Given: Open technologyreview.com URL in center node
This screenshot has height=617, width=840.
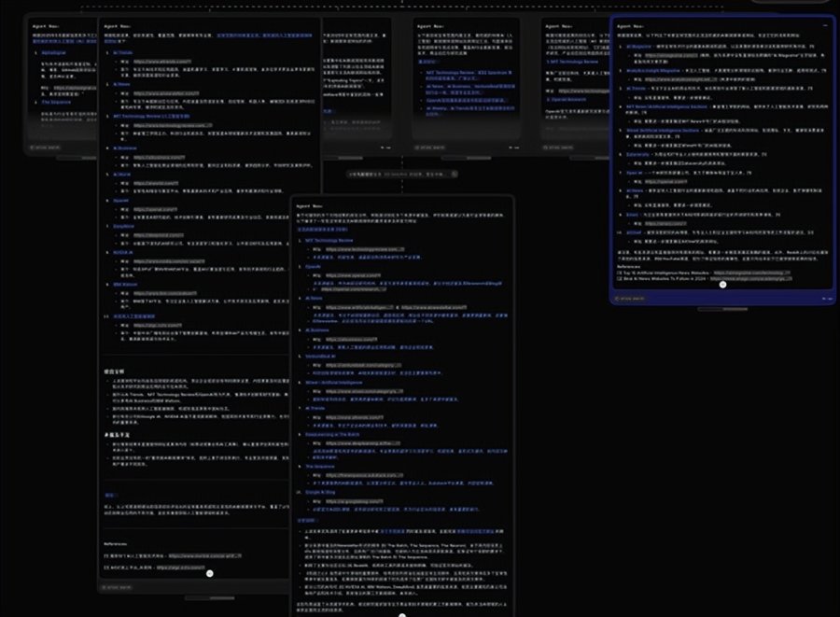Looking at the screenshot, I should tap(359, 250).
